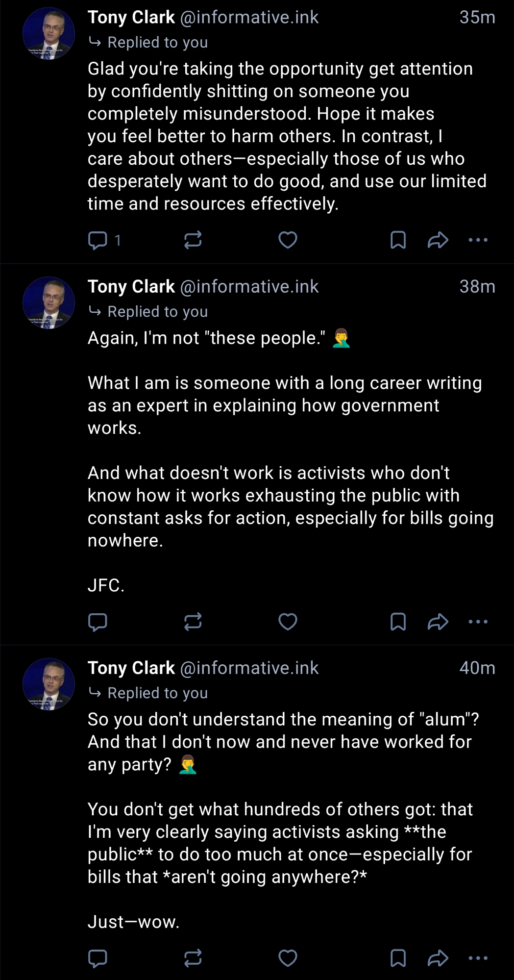
Task: Repost the 38m post ending in JFC
Action: click(x=193, y=622)
